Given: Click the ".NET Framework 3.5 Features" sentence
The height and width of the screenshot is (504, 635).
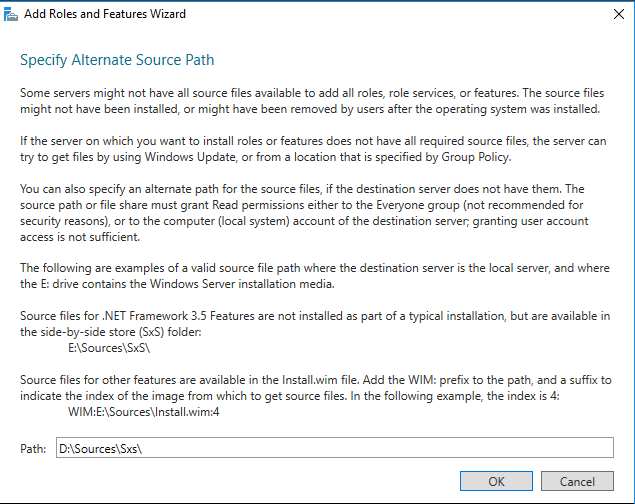Looking at the screenshot, I should click(313, 324).
